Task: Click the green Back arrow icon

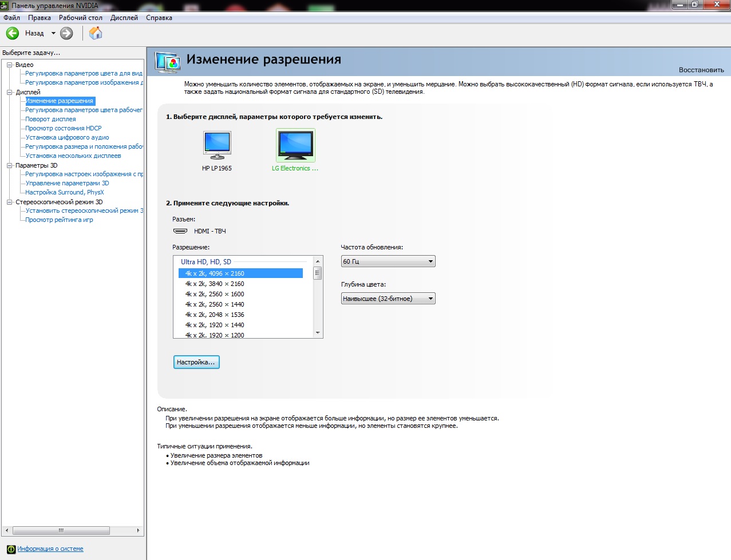Action: click(x=13, y=33)
